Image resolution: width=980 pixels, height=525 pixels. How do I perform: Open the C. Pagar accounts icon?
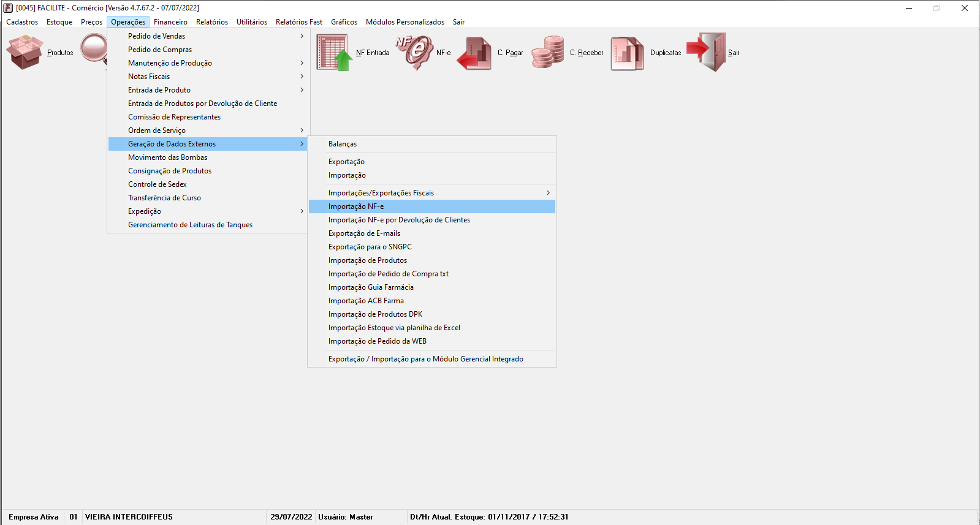474,53
